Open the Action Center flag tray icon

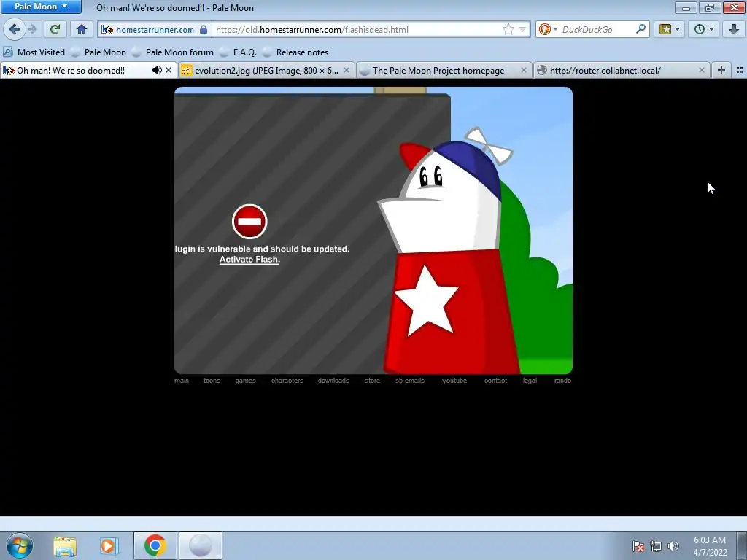(638, 546)
